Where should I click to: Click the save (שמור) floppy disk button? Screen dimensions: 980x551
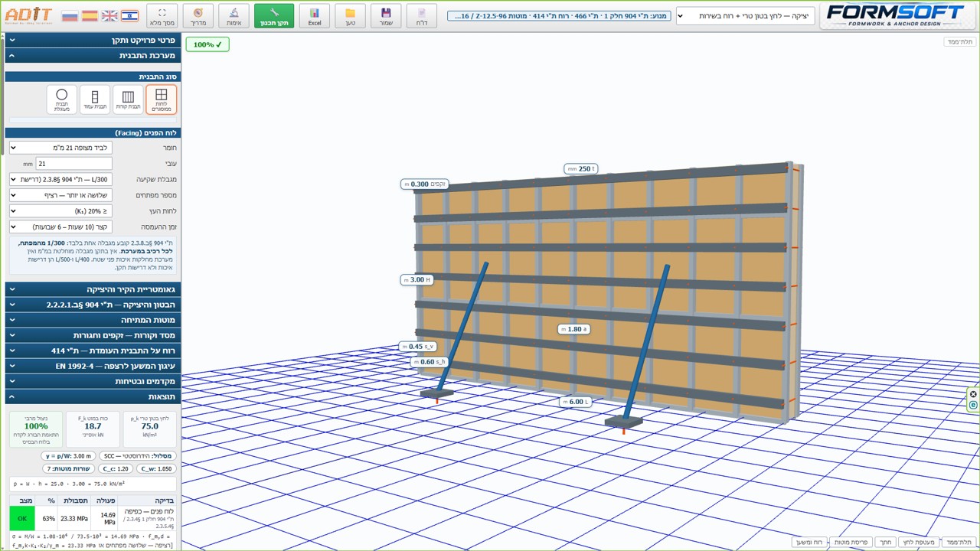[386, 16]
